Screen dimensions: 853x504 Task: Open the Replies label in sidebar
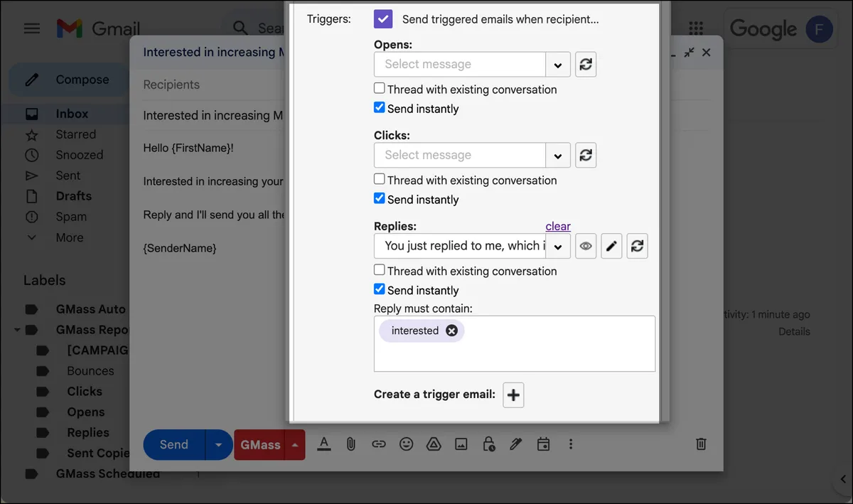(88, 433)
